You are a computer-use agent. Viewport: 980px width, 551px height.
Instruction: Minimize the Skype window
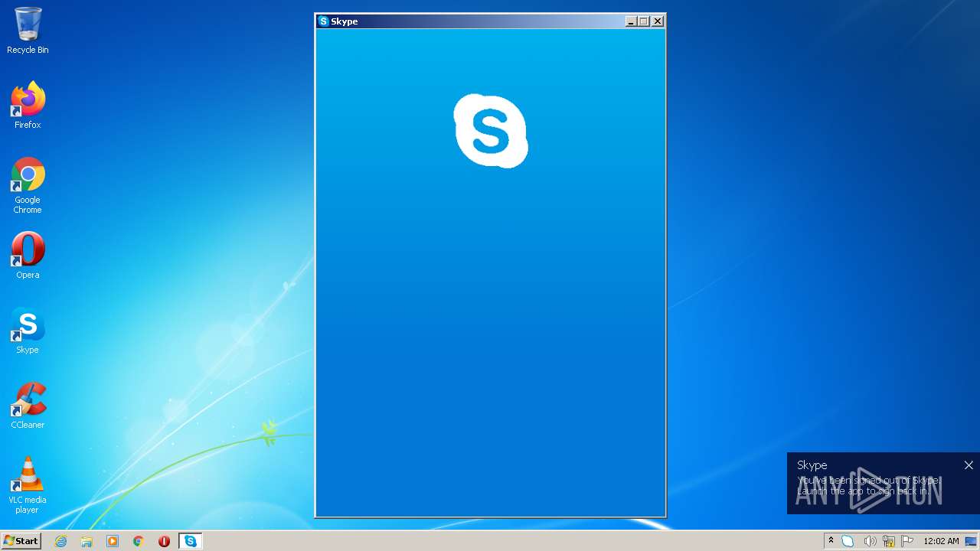pyautogui.click(x=631, y=21)
